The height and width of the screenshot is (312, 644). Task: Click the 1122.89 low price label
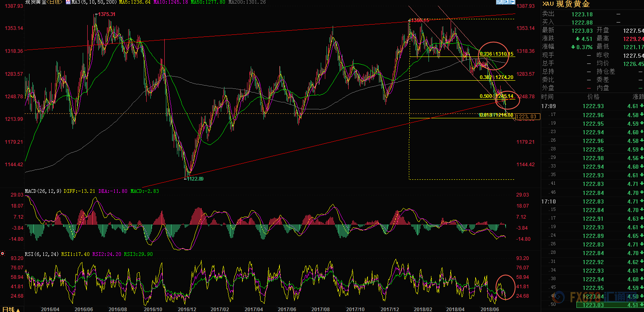click(x=195, y=179)
